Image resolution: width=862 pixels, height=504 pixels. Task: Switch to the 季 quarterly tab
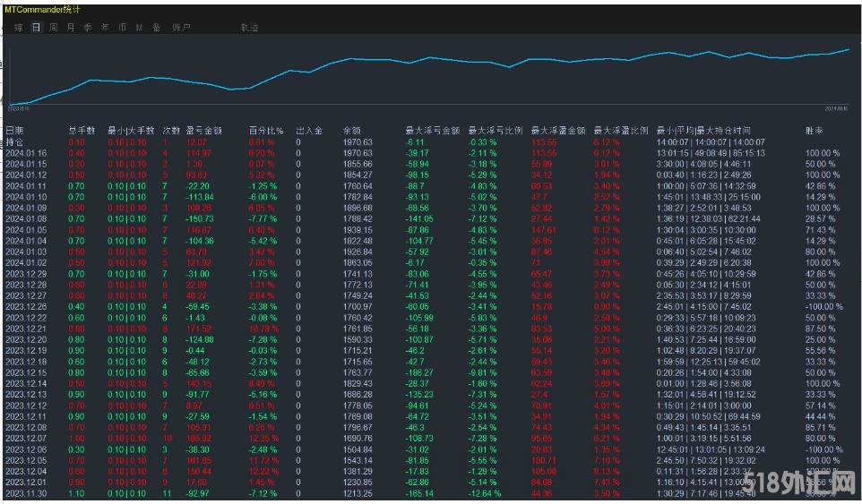point(88,27)
